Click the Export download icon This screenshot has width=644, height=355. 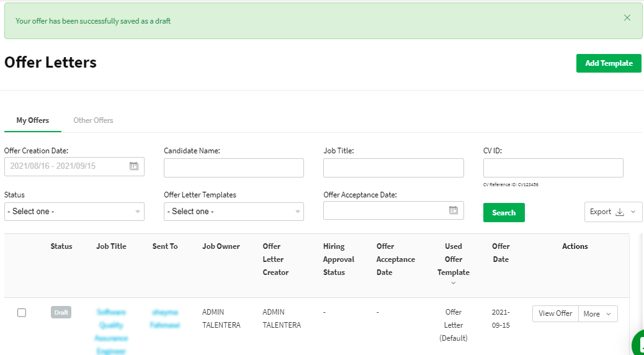pyautogui.click(x=619, y=212)
